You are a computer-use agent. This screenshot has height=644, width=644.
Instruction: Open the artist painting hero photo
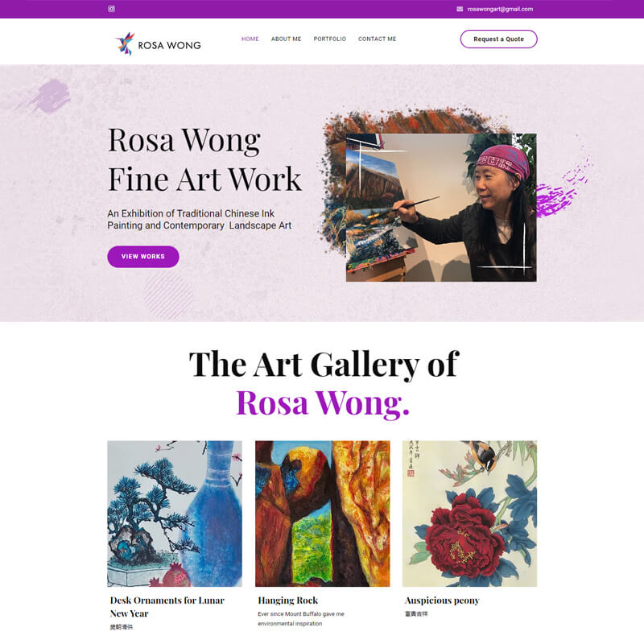(x=441, y=208)
